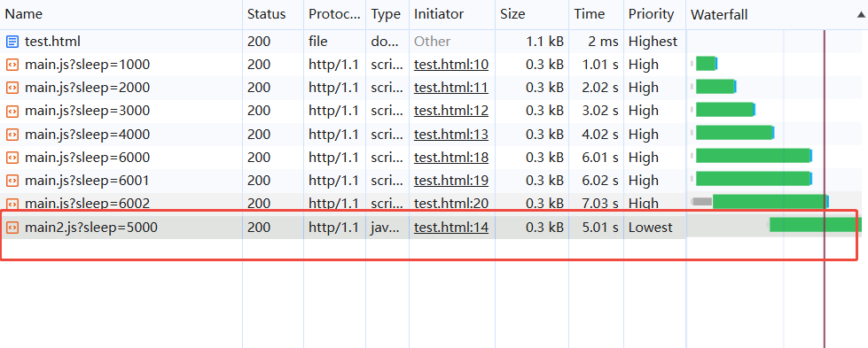
Task: Click script icon for main.js?sleep=3000
Action: click(12, 111)
